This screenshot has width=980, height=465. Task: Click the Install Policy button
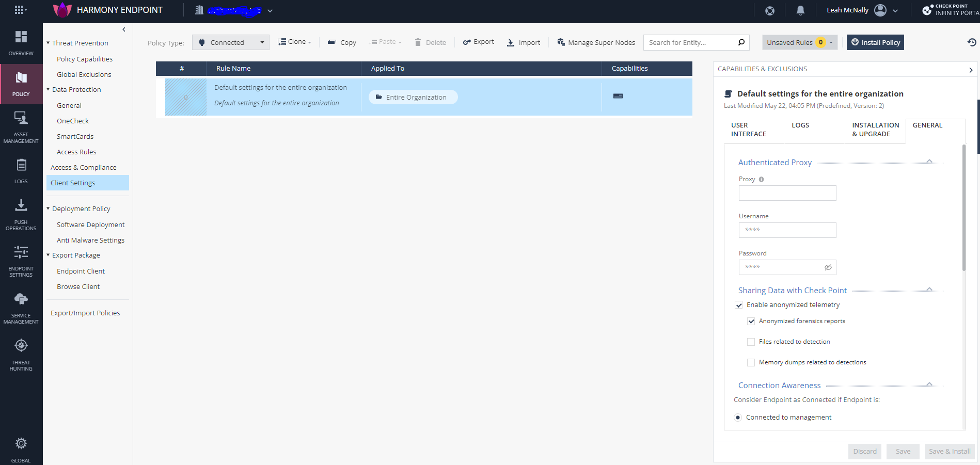[x=875, y=42]
